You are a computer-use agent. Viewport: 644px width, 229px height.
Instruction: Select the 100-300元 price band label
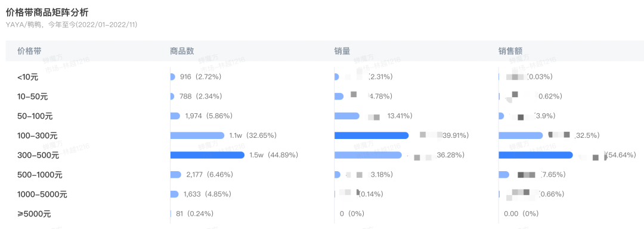pyautogui.click(x=38, y=136)
